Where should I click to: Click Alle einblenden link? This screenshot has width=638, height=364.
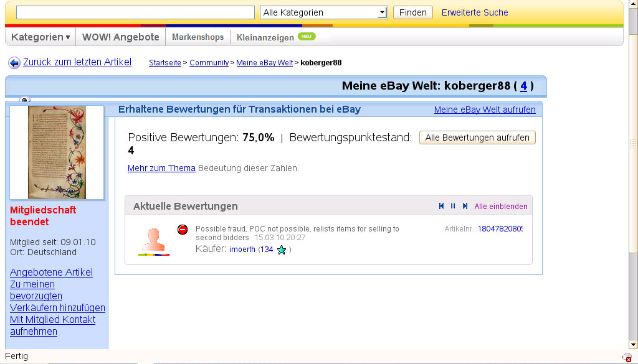point(500,207)
